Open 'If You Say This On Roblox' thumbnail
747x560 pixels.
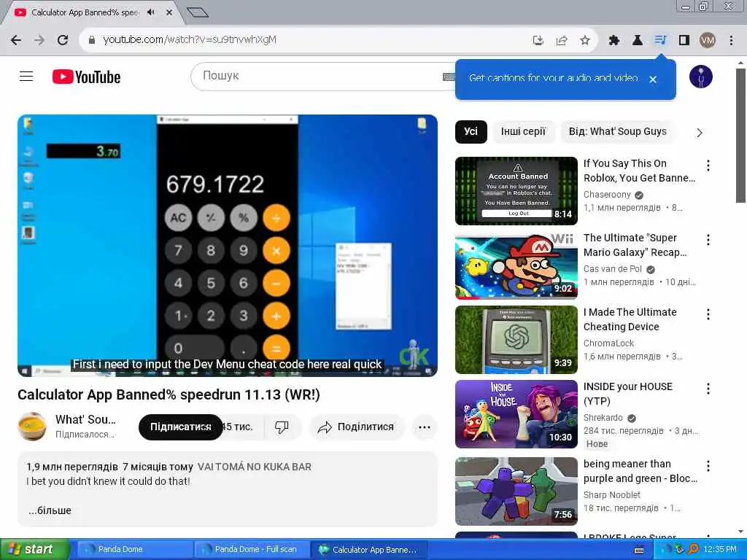point(516,191)
